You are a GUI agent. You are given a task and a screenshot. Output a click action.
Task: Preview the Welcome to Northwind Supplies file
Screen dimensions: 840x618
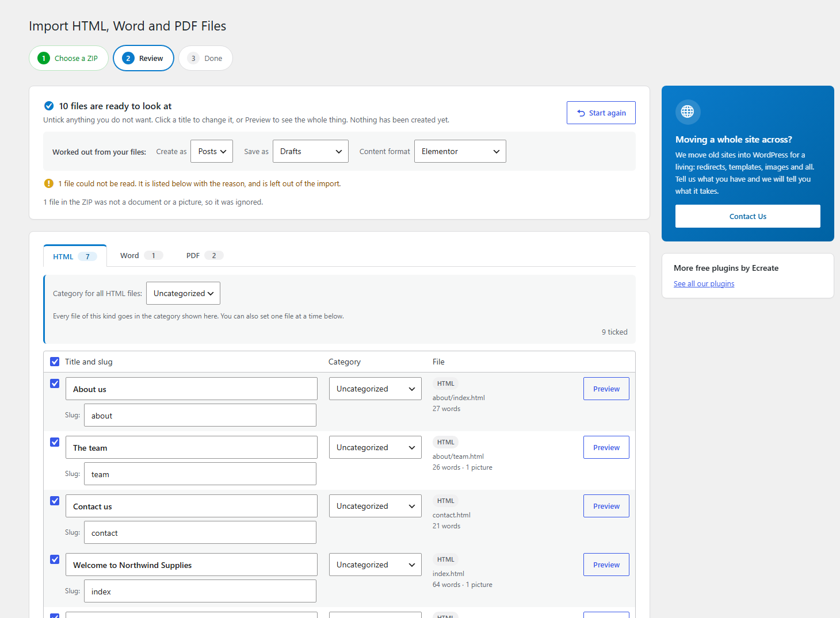[x=606, y=565]
